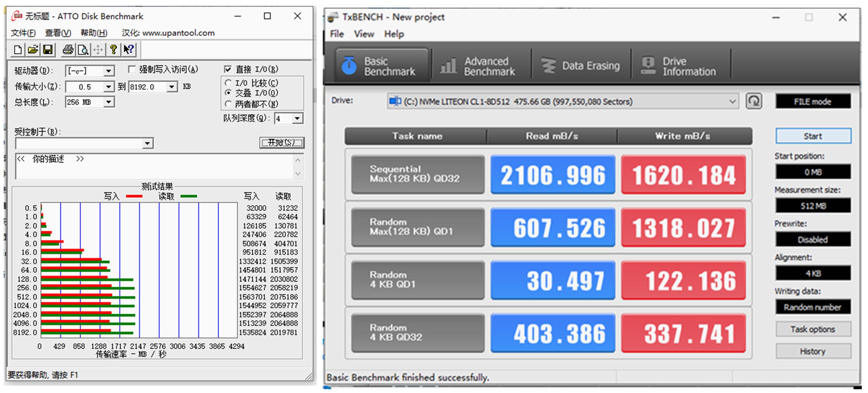Choose the 两者都不 radio option
Screen dimensions: 868x393
pos(228,104)
